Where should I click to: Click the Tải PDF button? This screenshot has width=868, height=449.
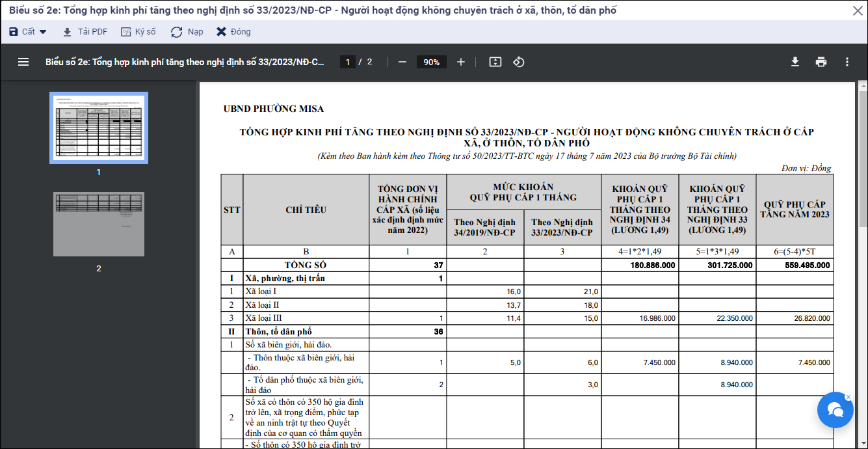[85, 31]
